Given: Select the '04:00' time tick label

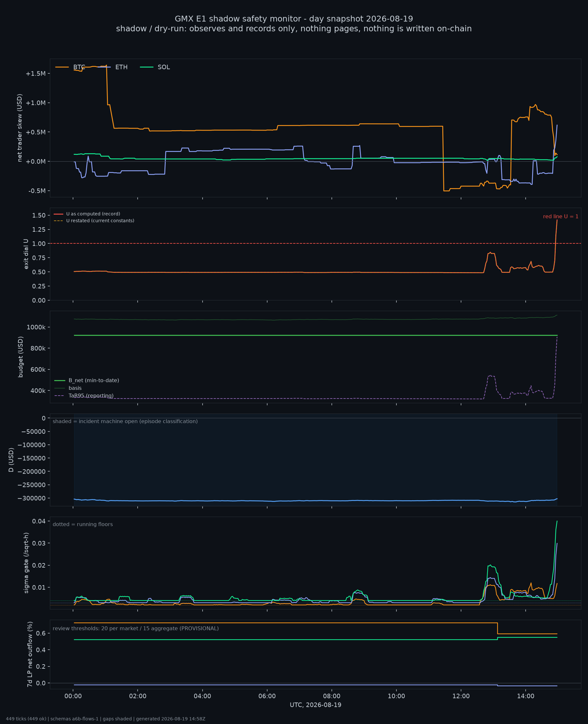Looking at the screenshot, I should click(x=203, y=697).
